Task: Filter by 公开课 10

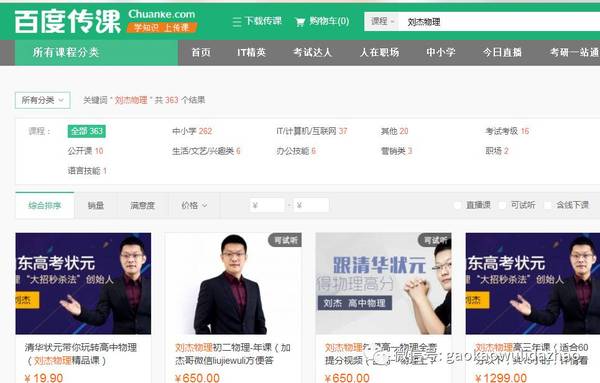Action: (x=86, y=151)
